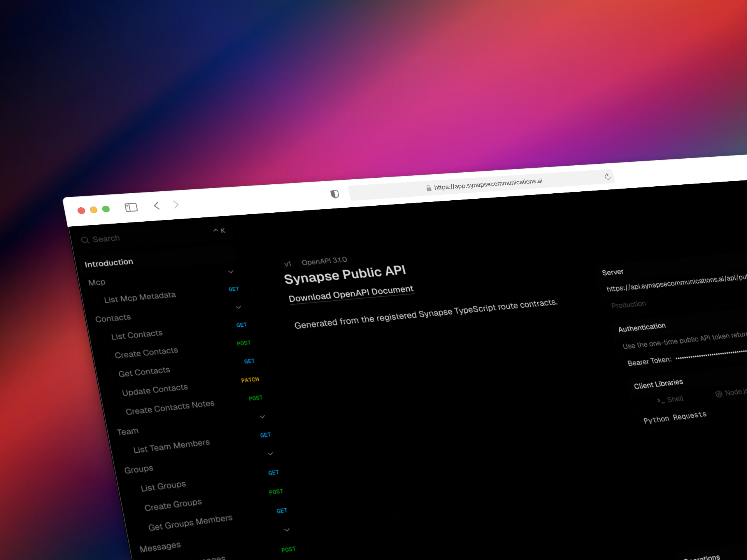This screenshot has height=560, width=747.
Task: Click the Synapse Public API heading
Action: (345, 275)
